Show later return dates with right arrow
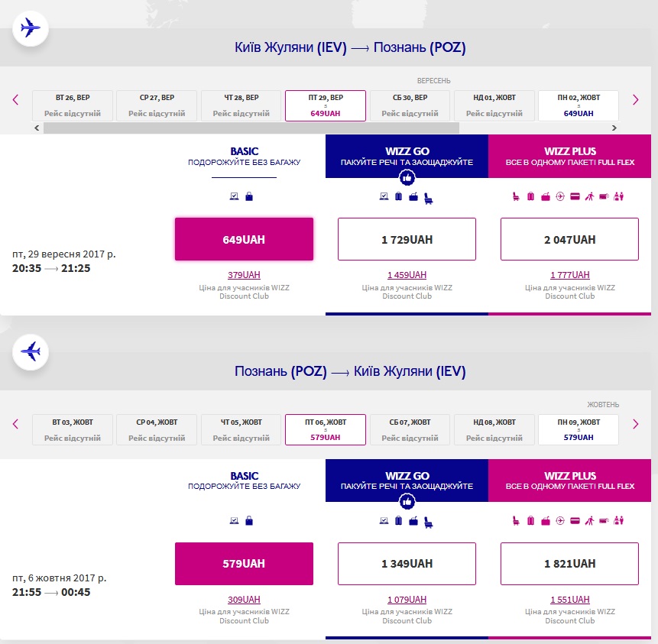Image resolution: width=658 pixels, height=644 pixels. coord(635,423)
